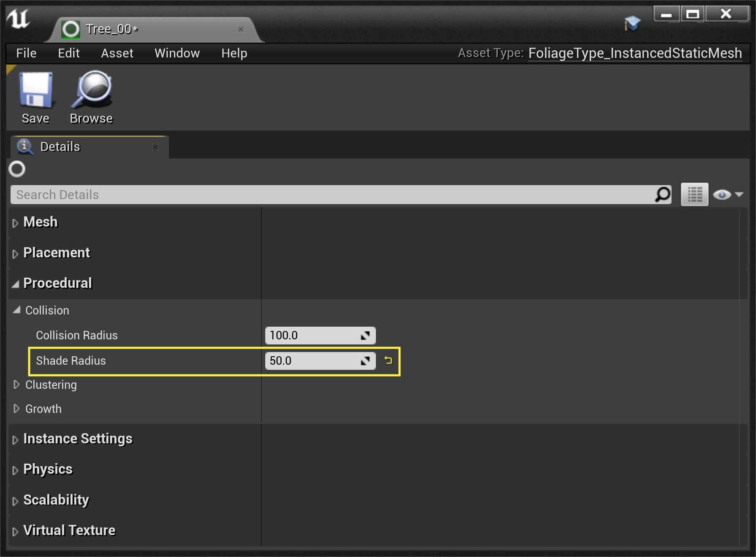
Task: Open the Asset menu
Action: 117,53
